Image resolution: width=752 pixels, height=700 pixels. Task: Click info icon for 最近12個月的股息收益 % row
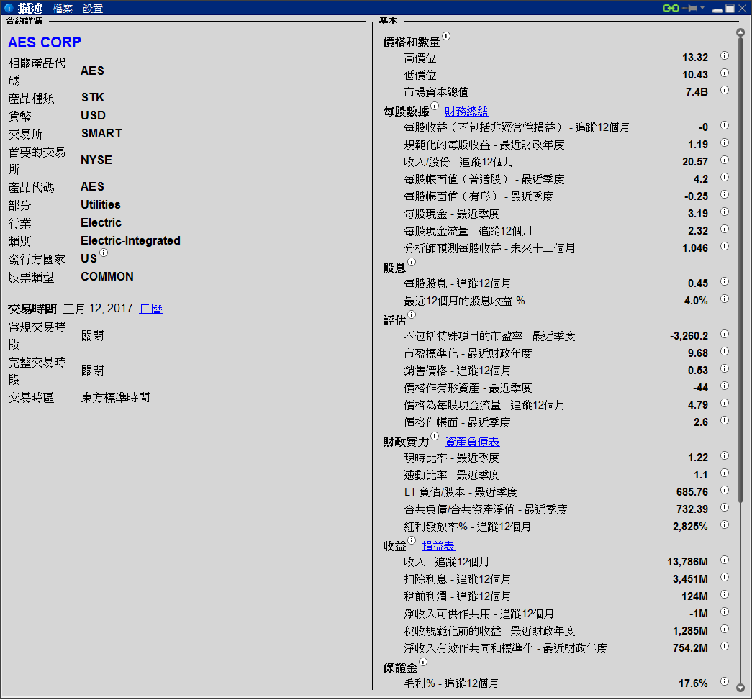click(725, 299)
